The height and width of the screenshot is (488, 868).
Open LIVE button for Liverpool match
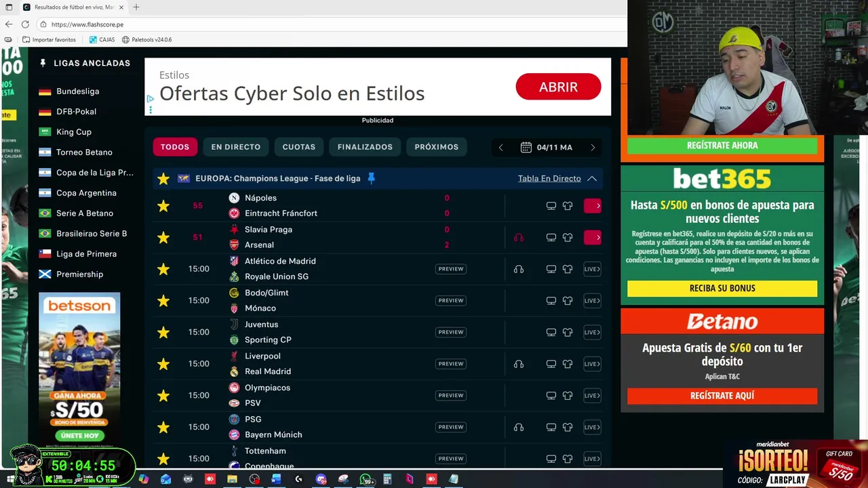click(x=593, y=364)
